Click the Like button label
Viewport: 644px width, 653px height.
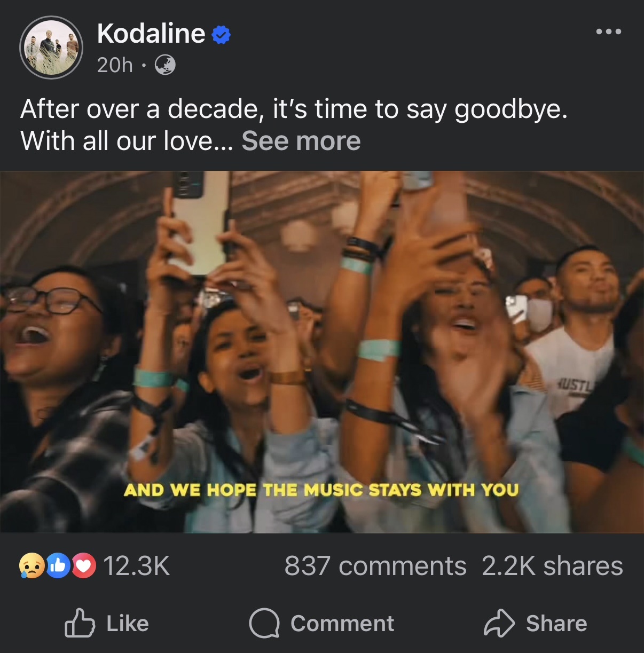point(128,624)
